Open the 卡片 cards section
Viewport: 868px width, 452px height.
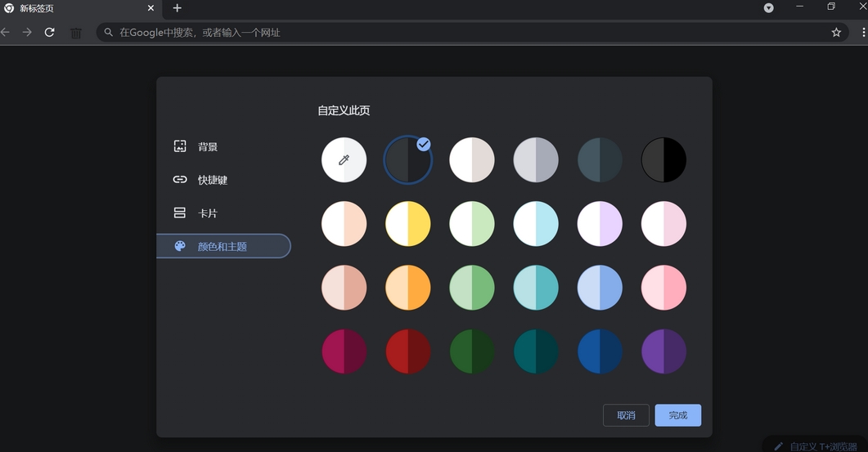[x=207, y=213]
